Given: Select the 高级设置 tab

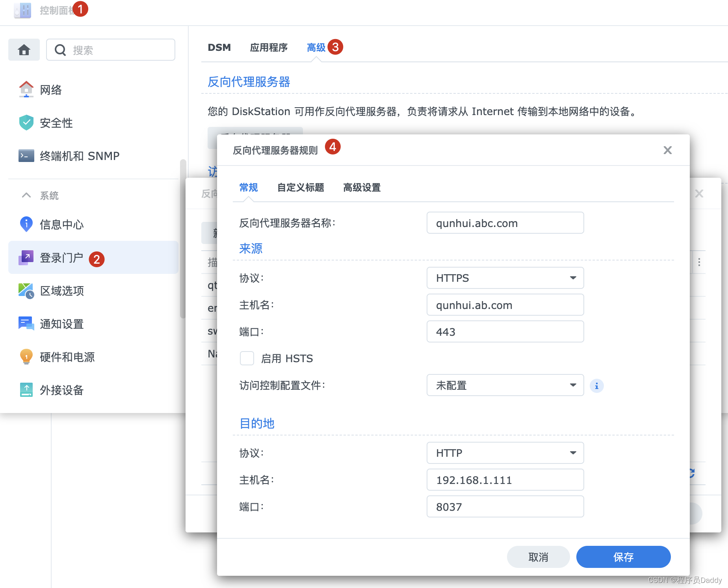Looking at the screenshot, I should [362, 188].
